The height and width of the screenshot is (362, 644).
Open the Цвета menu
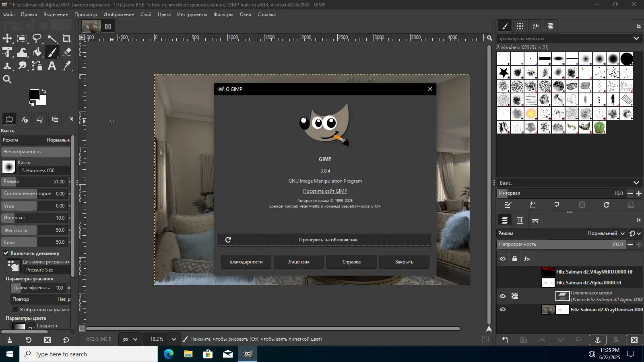[x=164, y=14]
